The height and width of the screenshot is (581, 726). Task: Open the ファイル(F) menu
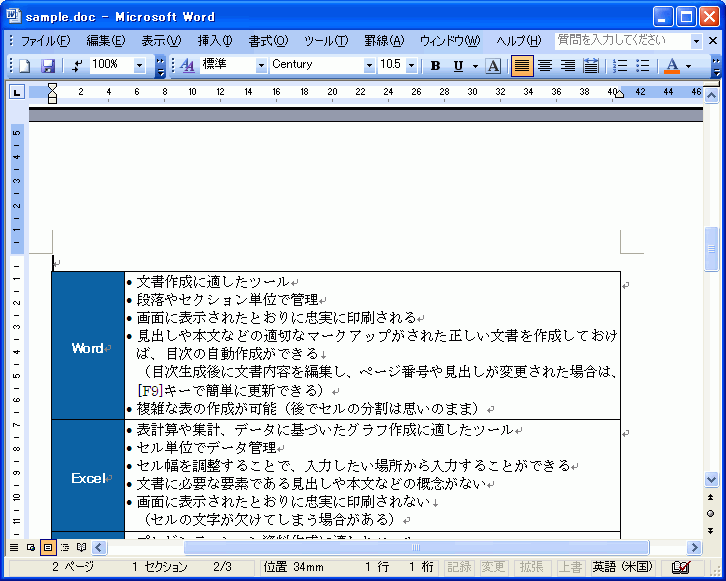coord(46,41)
